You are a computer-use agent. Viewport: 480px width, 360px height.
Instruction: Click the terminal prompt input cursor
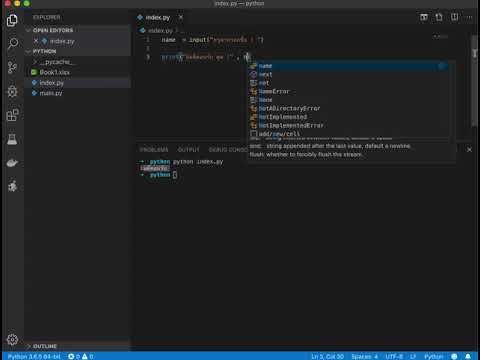(175, 175)
